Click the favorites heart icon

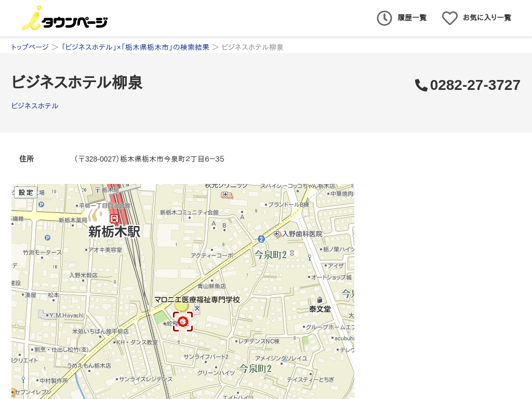[x=449, y=18]
